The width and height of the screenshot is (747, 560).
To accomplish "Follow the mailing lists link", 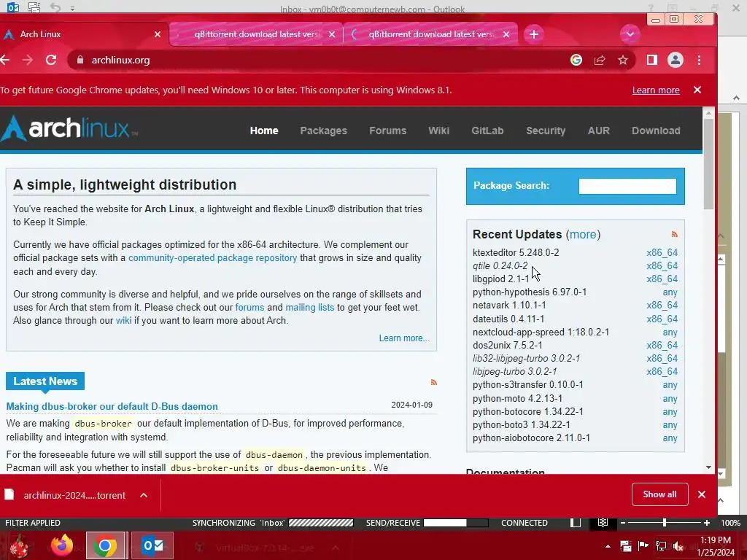I will [309, 307].
